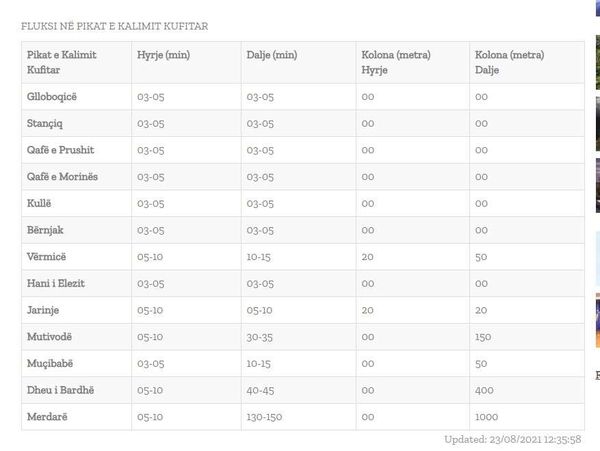Select the Qafë e Morinës row
This screenshot has height=451, width=600.
(303, 177)
